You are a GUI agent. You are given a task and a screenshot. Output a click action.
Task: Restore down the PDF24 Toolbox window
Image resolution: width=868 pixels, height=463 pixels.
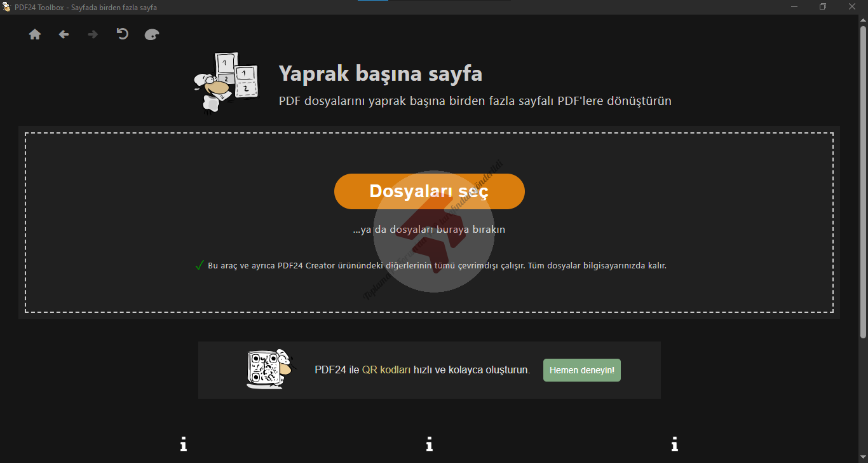point(823,7)
